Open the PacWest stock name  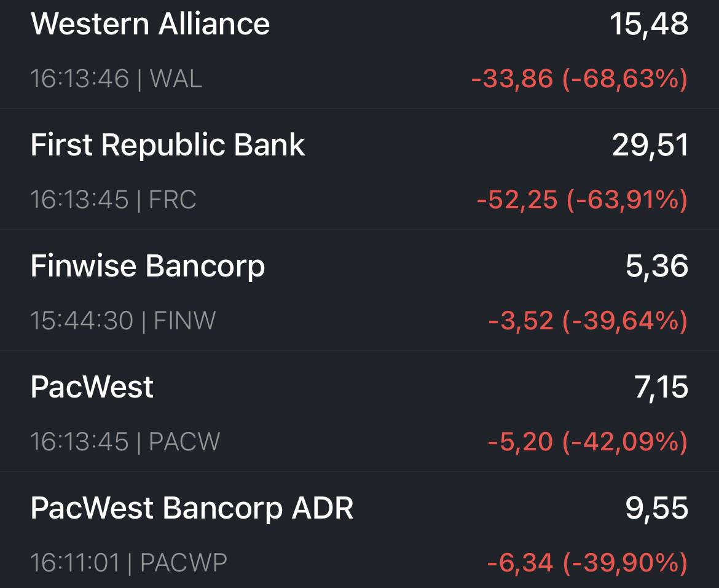tap(92, 387)
